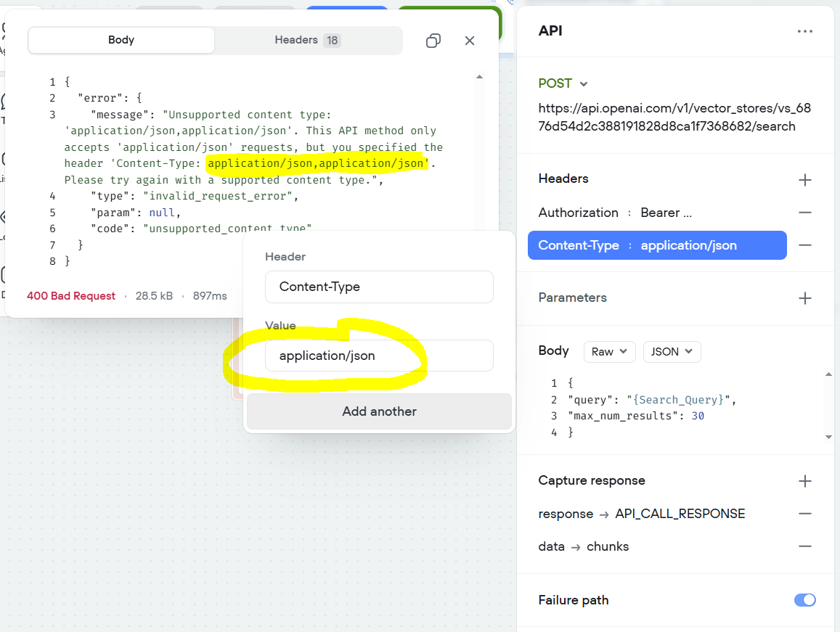This screenshot has height=632, width=840.
Task: Toggle the Failure path switch
Action: point(804,600)
